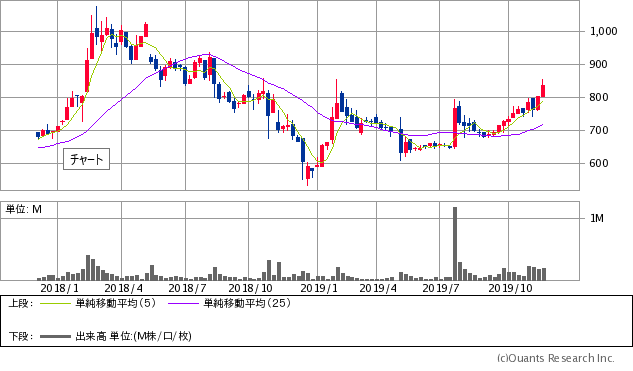Viewport: 633px width, 371px height.
Task: Click the 下段: legend row label
Action: click(x=21, y=336)
